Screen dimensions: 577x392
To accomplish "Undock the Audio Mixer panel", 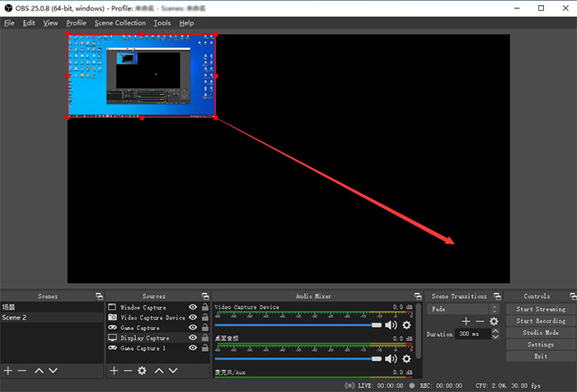I will point(418,296).
